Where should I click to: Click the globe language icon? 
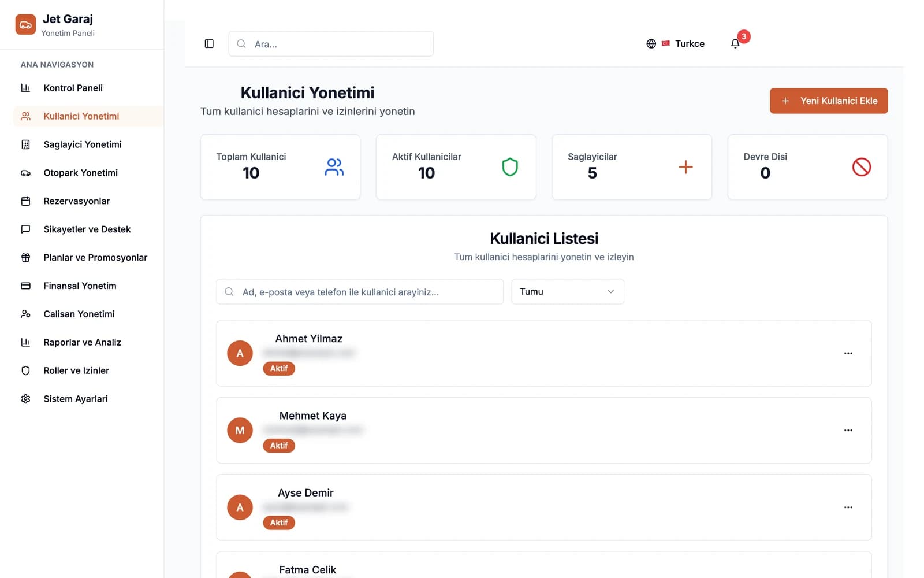click(651, 44)
